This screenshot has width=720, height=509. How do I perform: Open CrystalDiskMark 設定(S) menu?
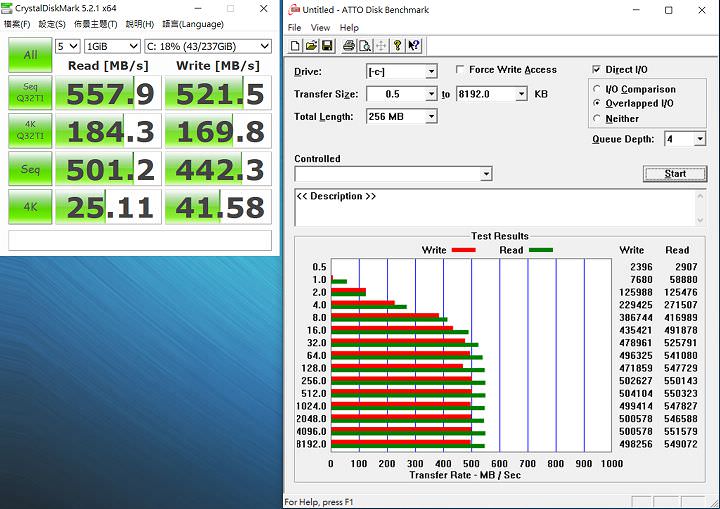(x=52, y=24)
